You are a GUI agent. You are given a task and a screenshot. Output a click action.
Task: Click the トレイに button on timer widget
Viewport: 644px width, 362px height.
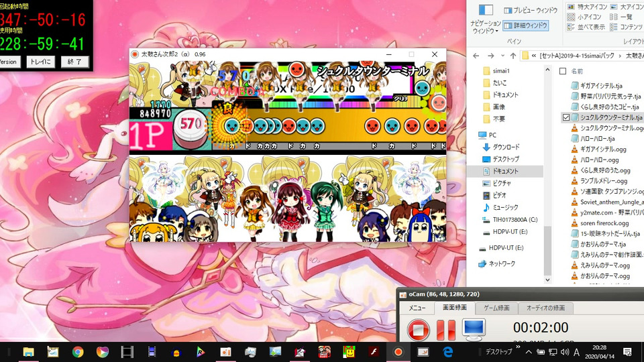click(x=41, y=62)
